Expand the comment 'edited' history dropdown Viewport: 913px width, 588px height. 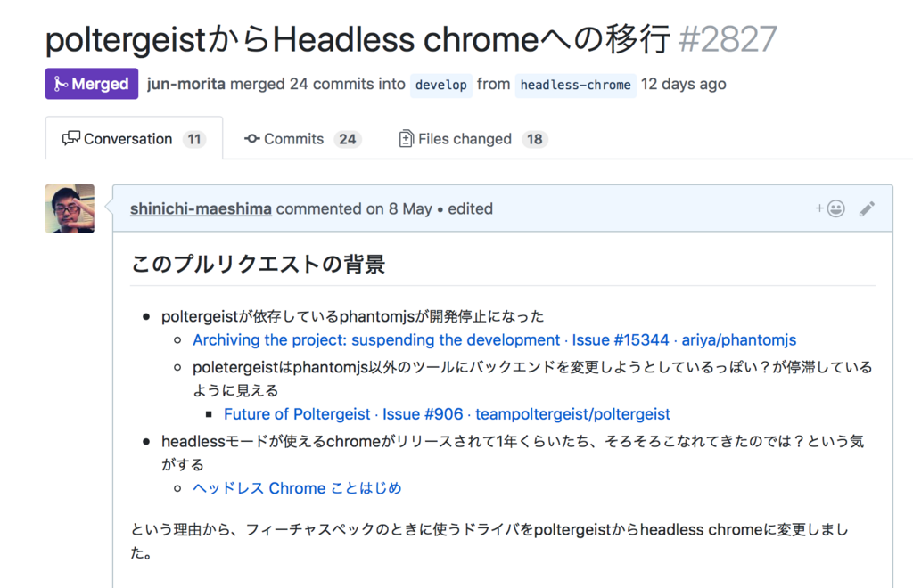470,209
